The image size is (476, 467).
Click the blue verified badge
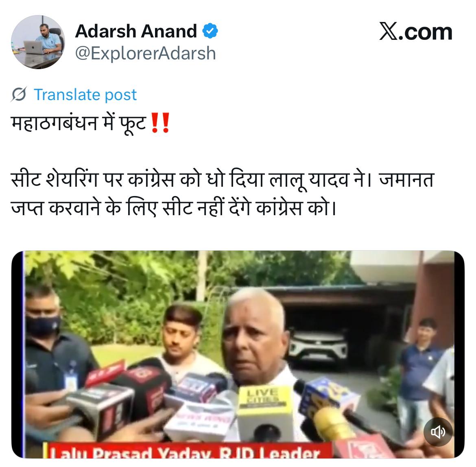point(210,31)
